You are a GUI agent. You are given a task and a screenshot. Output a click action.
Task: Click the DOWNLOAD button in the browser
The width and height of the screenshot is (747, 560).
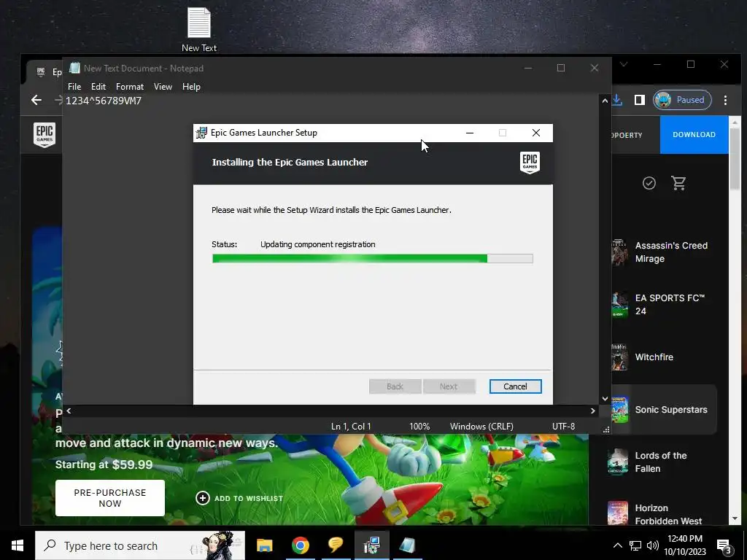coord(694,135)
